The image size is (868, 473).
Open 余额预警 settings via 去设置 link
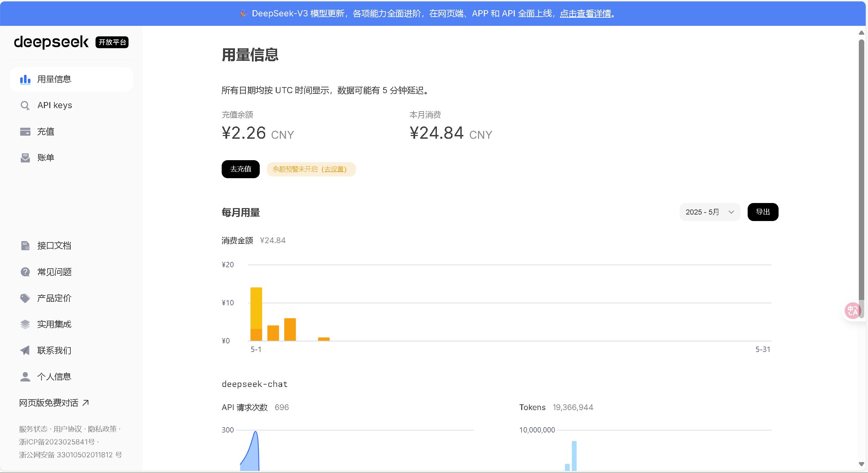[x=335, y=169]
